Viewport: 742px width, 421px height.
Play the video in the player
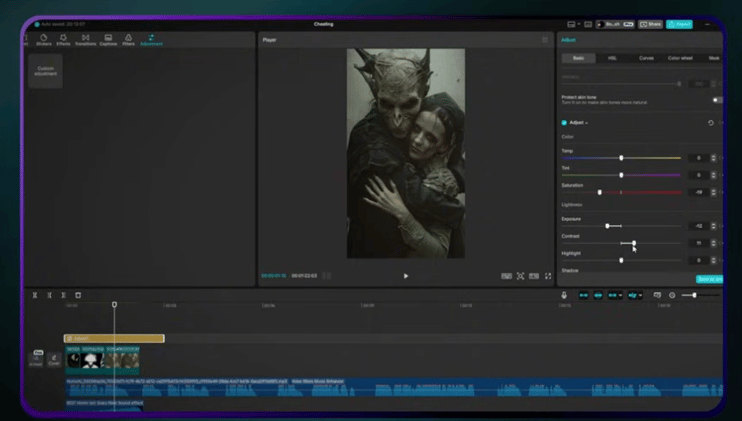coord(405,276)
